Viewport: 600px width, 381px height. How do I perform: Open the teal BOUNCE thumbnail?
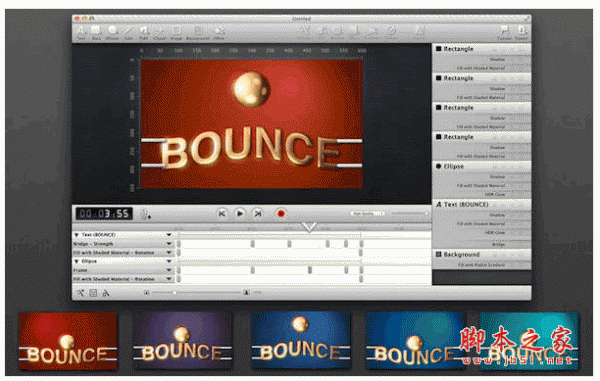point(528,341)
